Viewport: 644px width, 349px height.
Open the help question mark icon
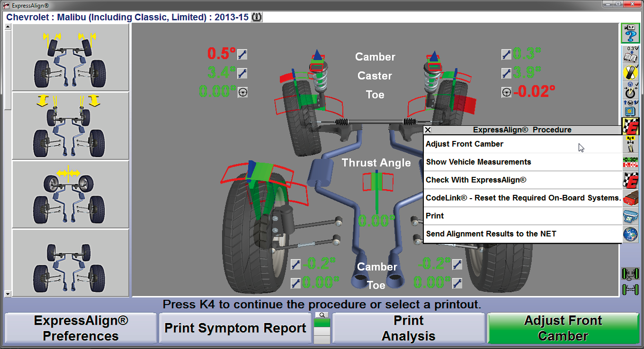click(630, 34)
